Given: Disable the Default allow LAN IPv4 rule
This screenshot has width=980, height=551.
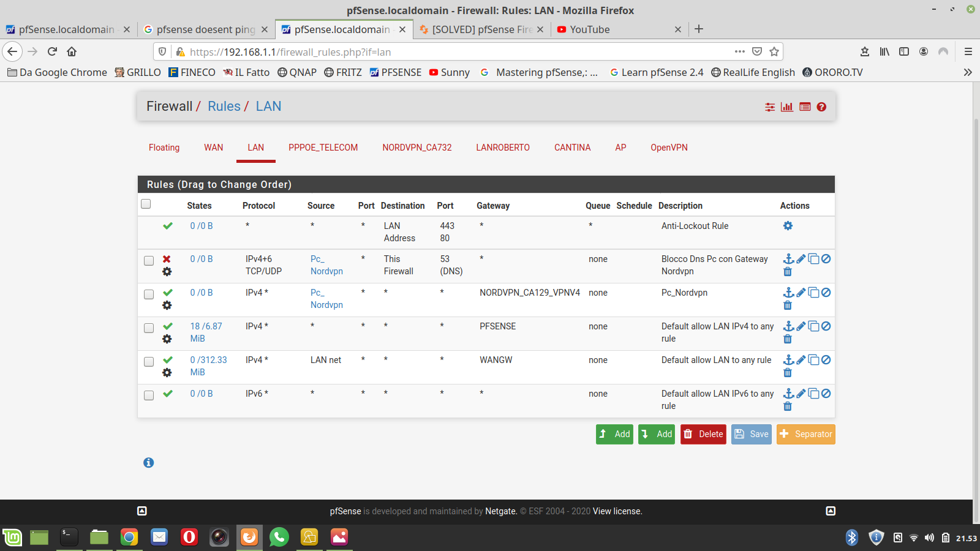Looking at the screenshot, I should pyautogui.click(x=826, y=326).
